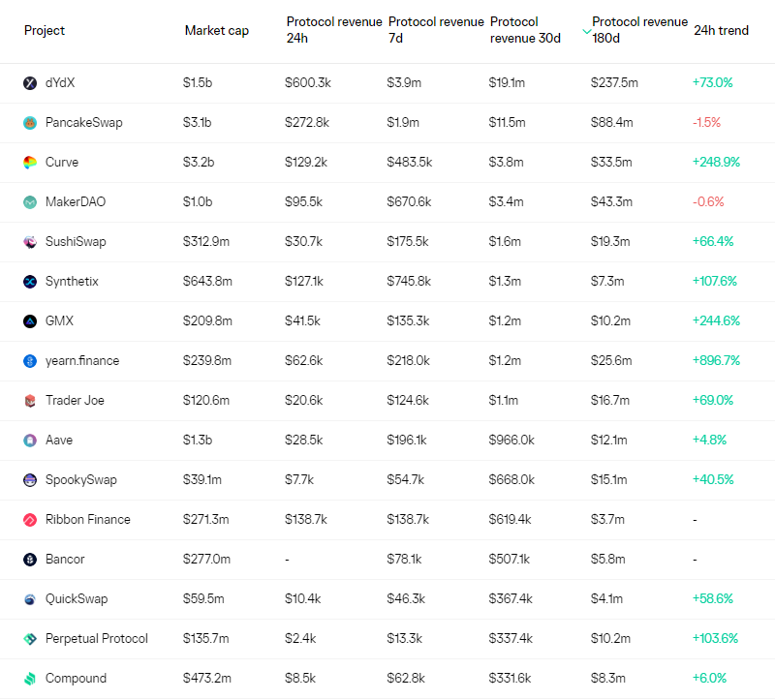
Task: Click the PancakeSwap logo icon
Action: (x=30, y=123)
